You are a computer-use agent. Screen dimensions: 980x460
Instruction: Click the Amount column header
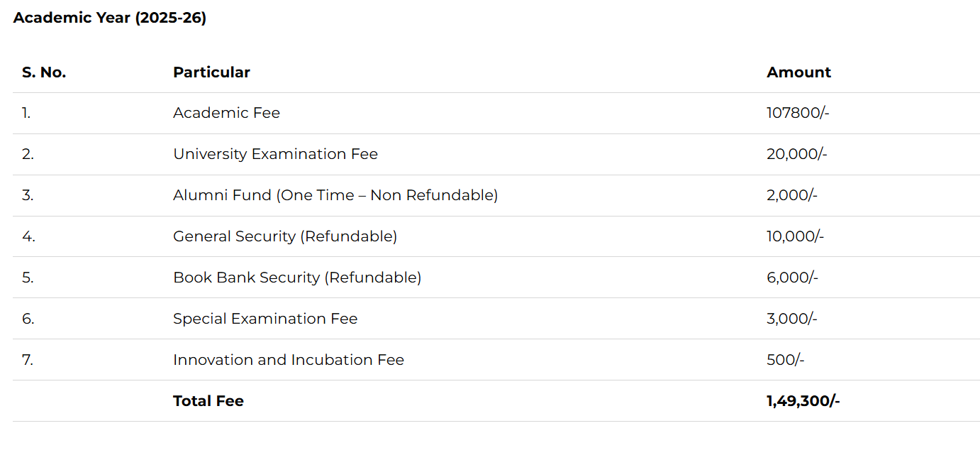click(798, 72)
